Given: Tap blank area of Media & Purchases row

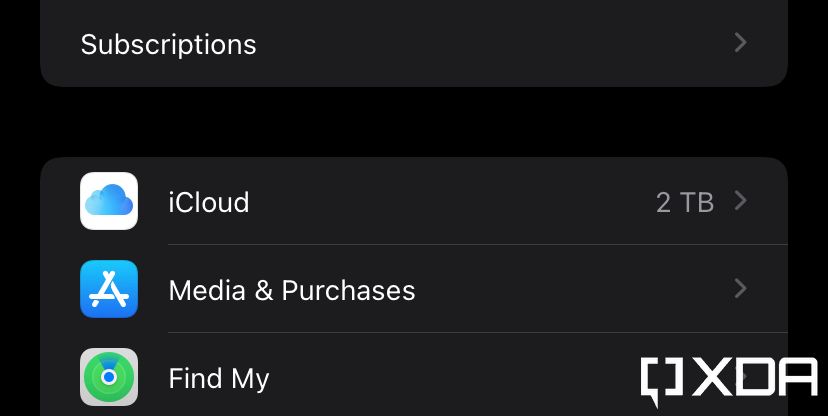Looking at the screenshot, I should (x=570, y=290).
